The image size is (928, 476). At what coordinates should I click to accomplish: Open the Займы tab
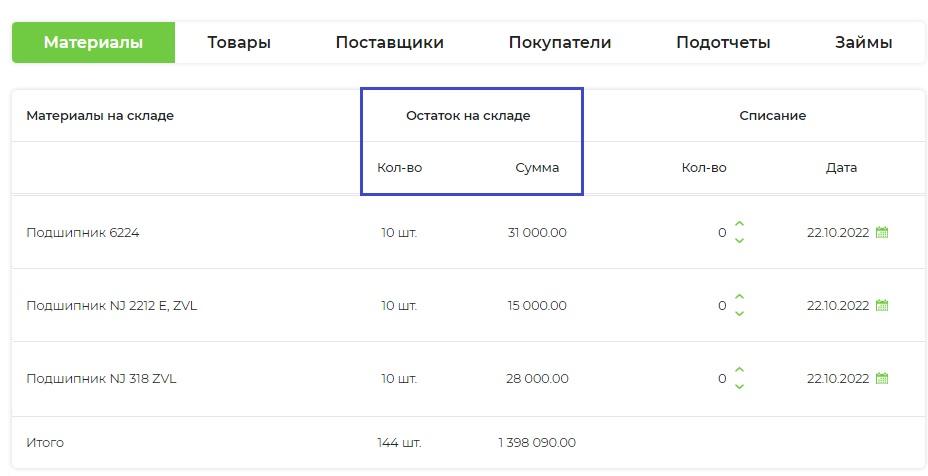(863, 43)
